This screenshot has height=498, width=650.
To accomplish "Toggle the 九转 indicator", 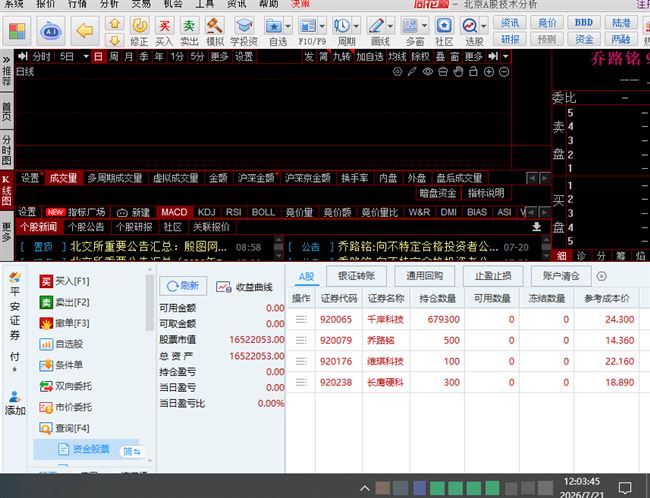I will click(x=342, y=56).
